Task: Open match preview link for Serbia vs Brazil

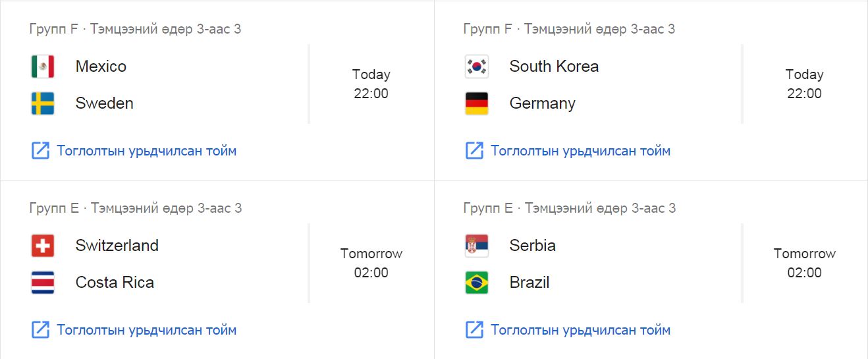Action: coord(568,330)
